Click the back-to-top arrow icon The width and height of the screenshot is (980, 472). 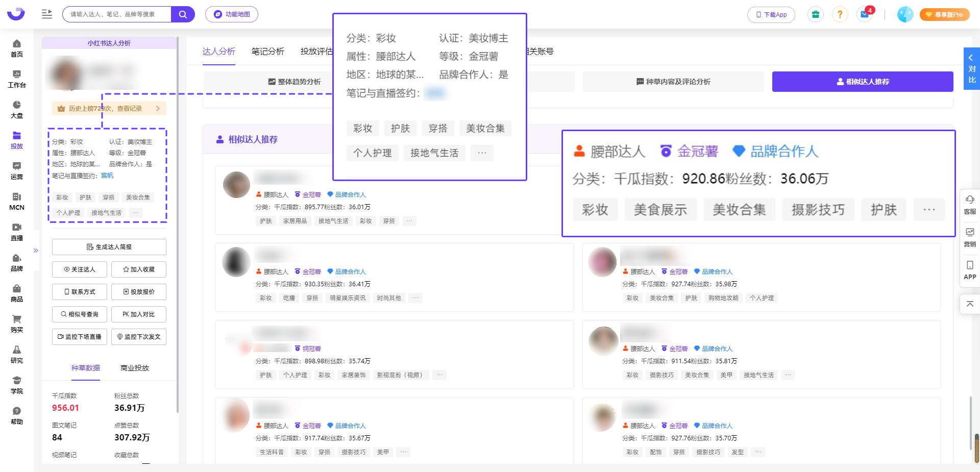click(x=970, y=304)
